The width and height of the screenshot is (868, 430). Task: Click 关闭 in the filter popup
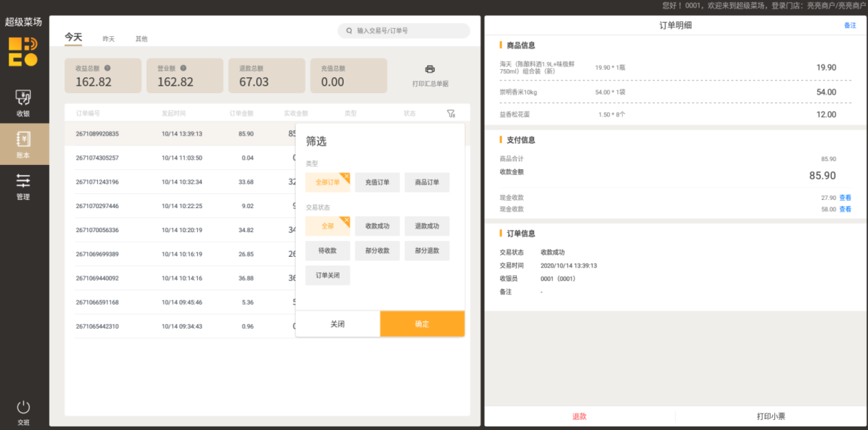(x=337, y=324)
